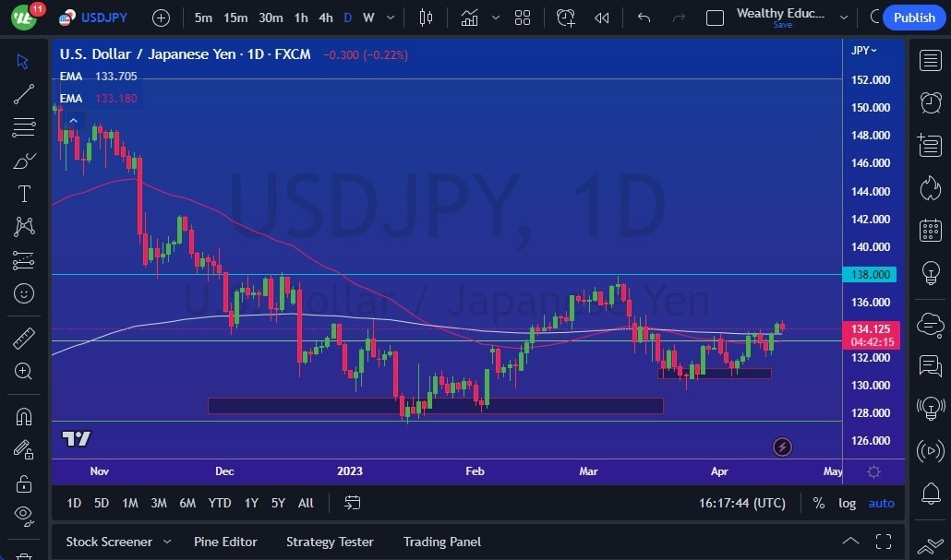
Task: Activate the zoom-in tool
Action: (x=23, y=372)
